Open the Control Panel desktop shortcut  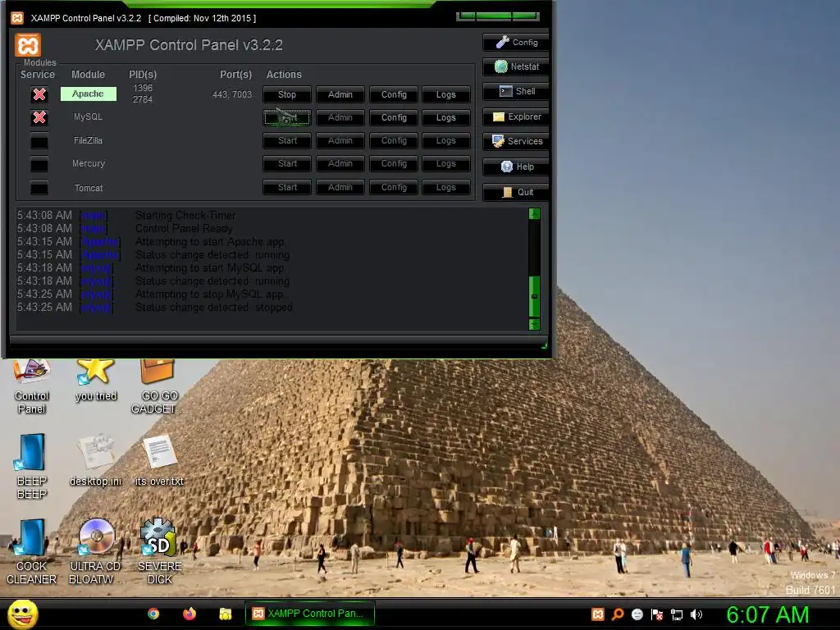pos(32,387)
